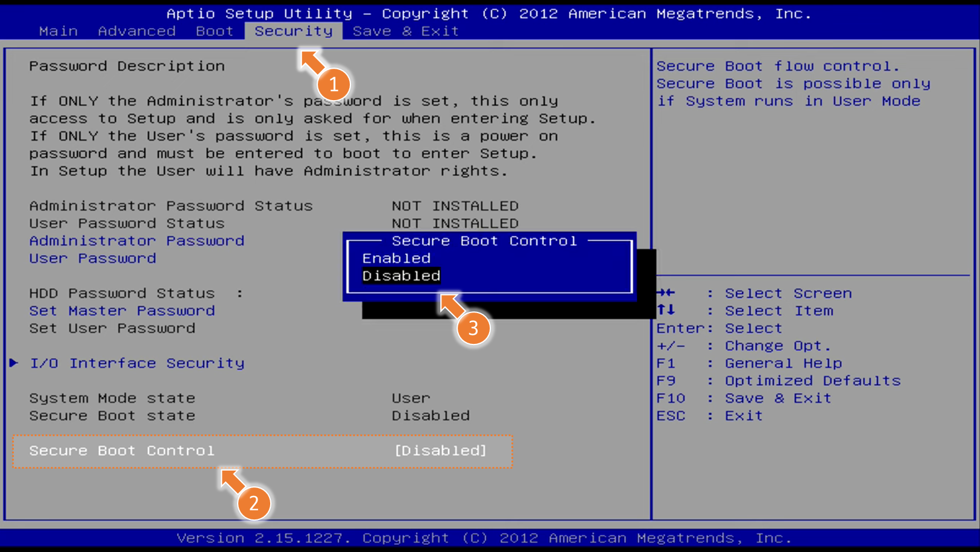Select the Security tab

294,31
